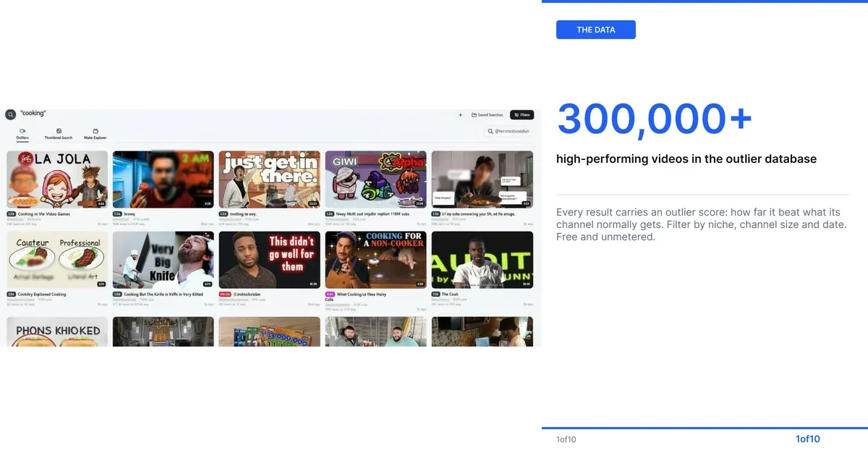Click outlier score badge beside 'The Coak'

click(x=436, y=295)
